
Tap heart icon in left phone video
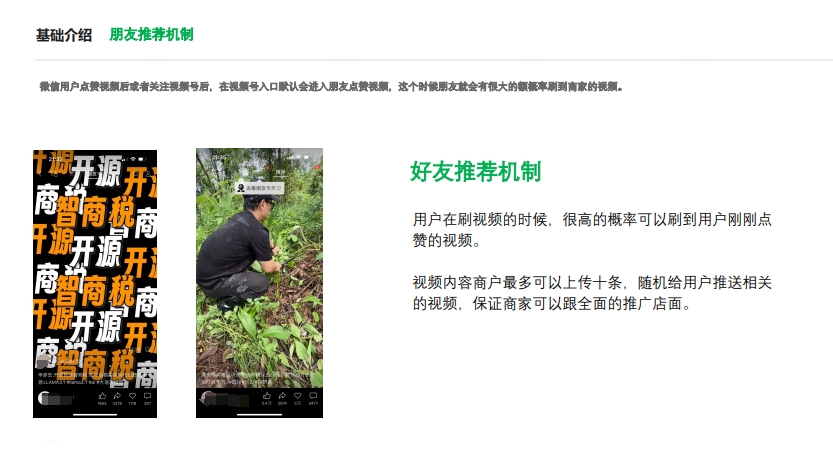(132, 396)
